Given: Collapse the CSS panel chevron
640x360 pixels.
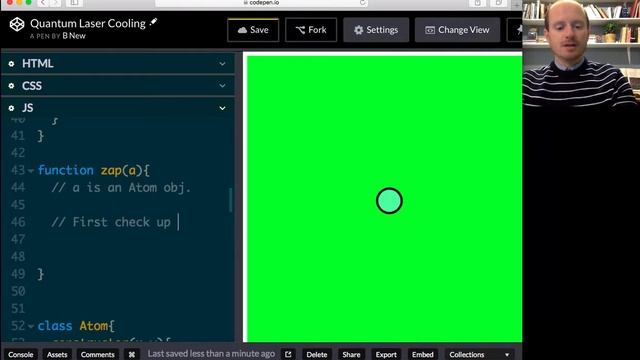Looking at the screenshot, I should pos(222,86).
